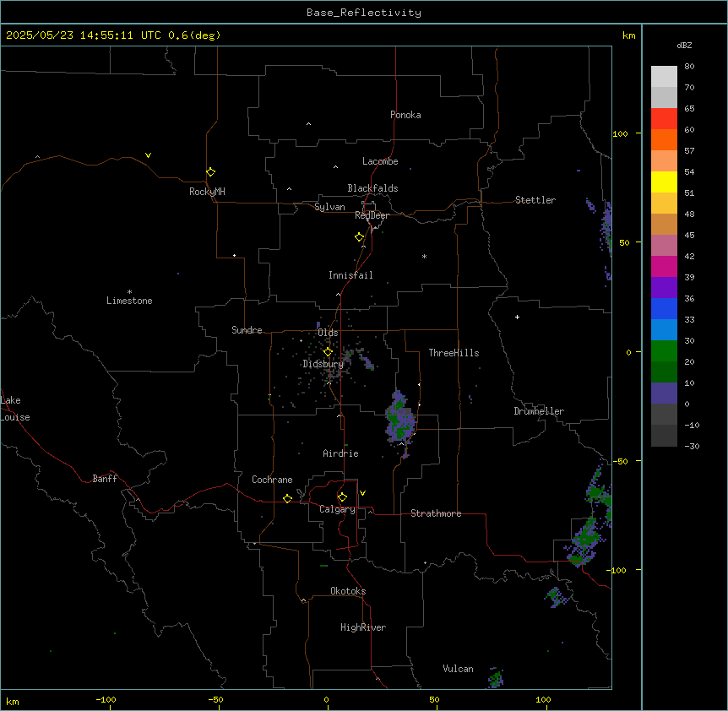The image size is (728, 711).
Task: Select the Didsbury label
Action: [323, 364]
